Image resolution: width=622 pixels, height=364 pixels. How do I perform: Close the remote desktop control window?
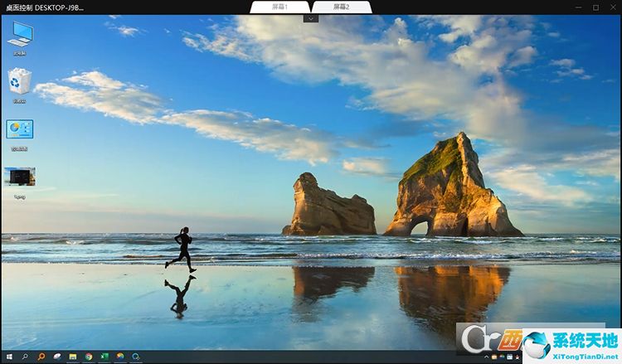[613, 7]
